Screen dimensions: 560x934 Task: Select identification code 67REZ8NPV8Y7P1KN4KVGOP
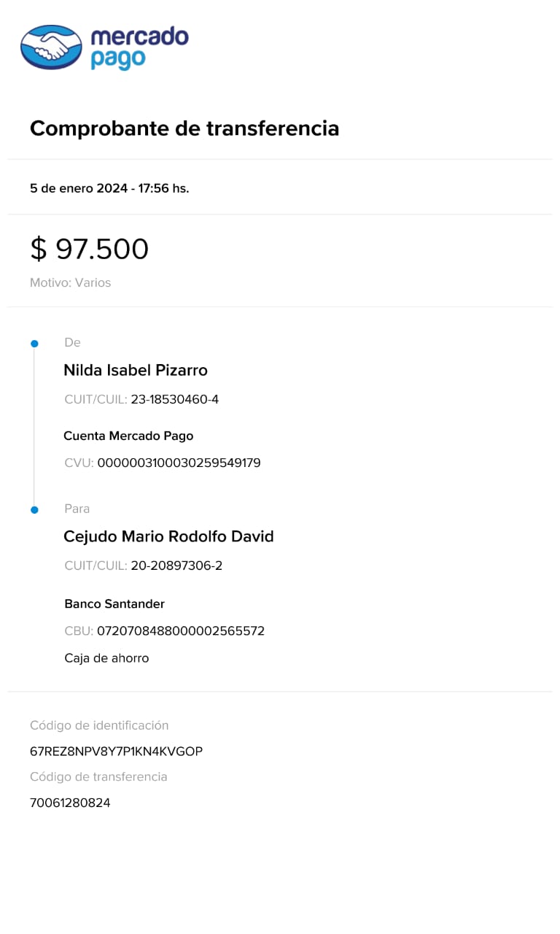click(x=116, y=752)
